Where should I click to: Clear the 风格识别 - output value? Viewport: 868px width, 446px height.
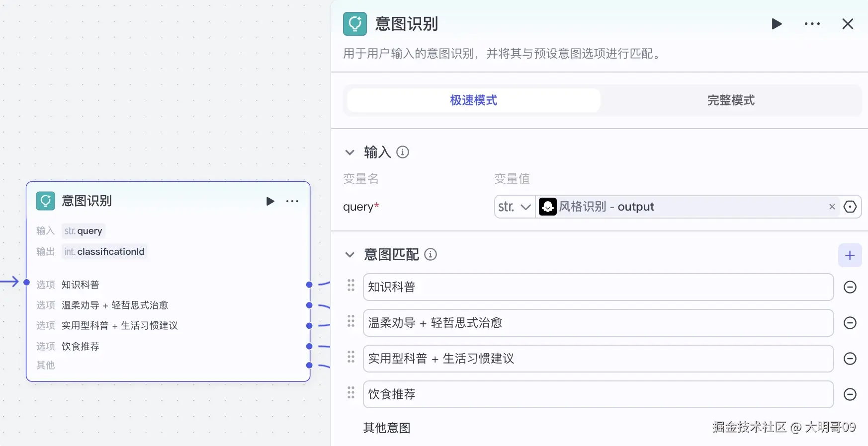click(832, 207)
